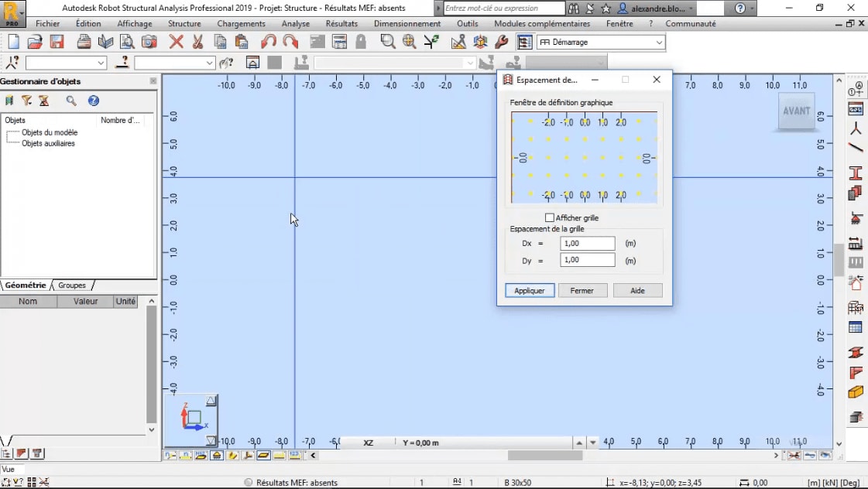This screenshot has width=868, height=489.
Task: Click the Undo icon in the toolbar
Action: click(x=269, y=42)
